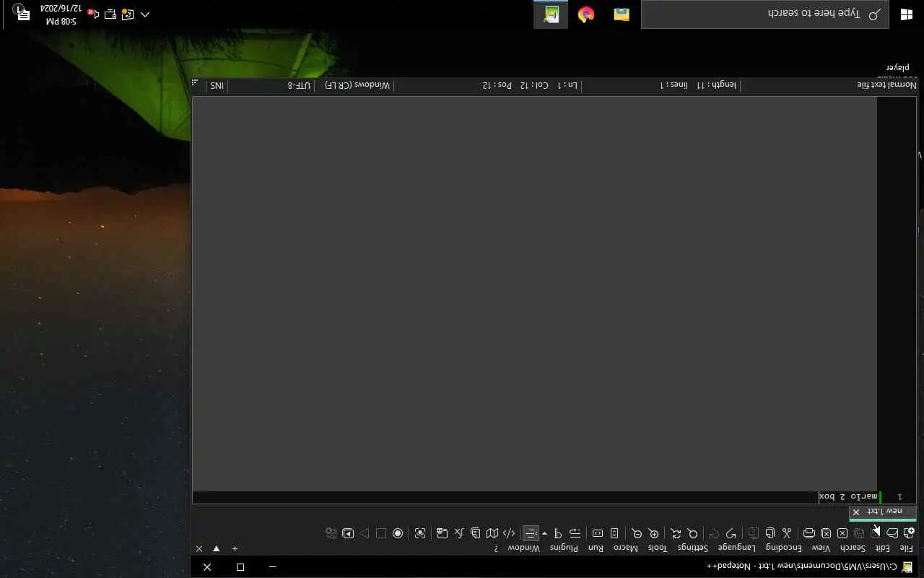Click the Save toolbar icon

point(876,533)
